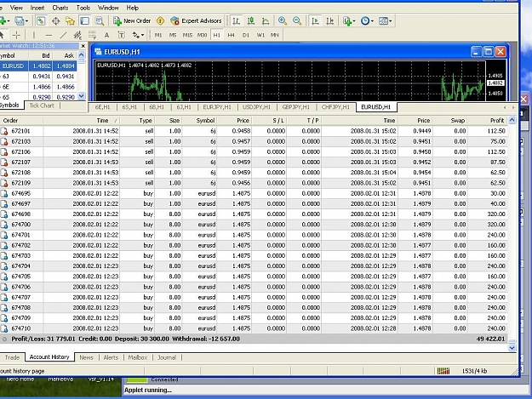
Task: Toggle Expert Advisors button
Action: pyautogui.click(x=196, y=21)
